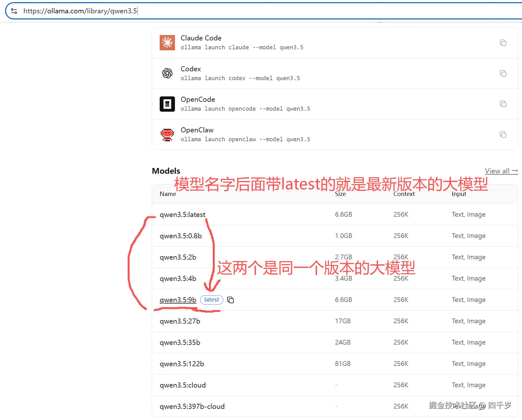Click the 24GB size of qwen3.5:35b
The image size is (522, 420).
[343, 342]
